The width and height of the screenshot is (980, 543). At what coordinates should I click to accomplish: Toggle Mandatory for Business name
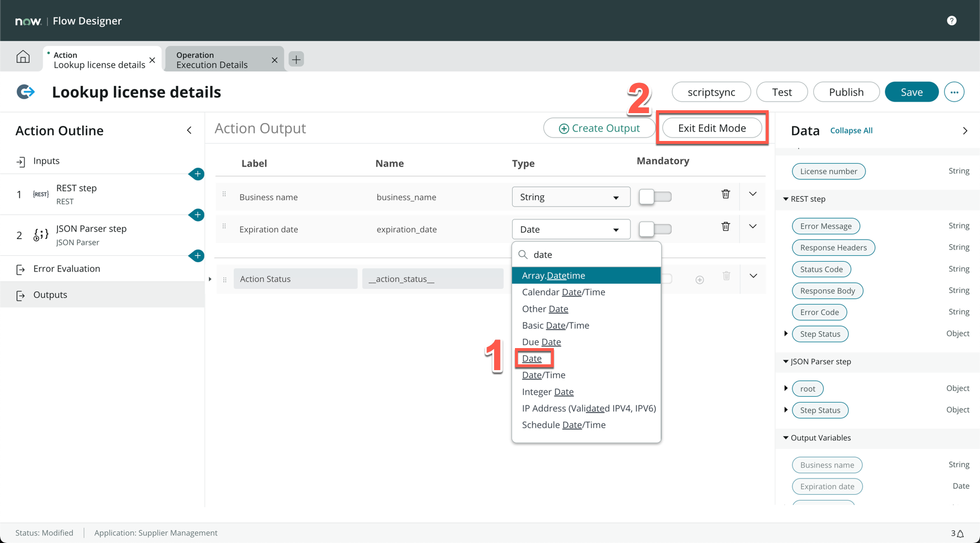click(x=655, y=197)
